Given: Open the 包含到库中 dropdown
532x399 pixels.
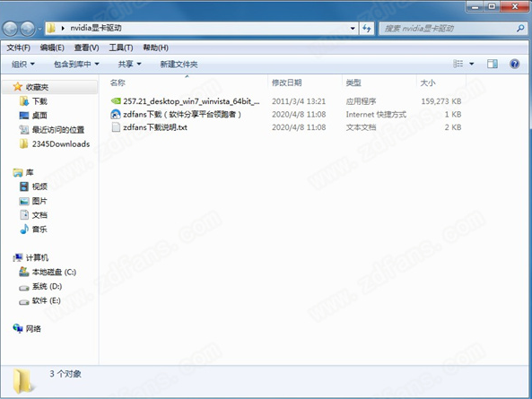Looking at the screenshot, I should click(x=76, y=64).
